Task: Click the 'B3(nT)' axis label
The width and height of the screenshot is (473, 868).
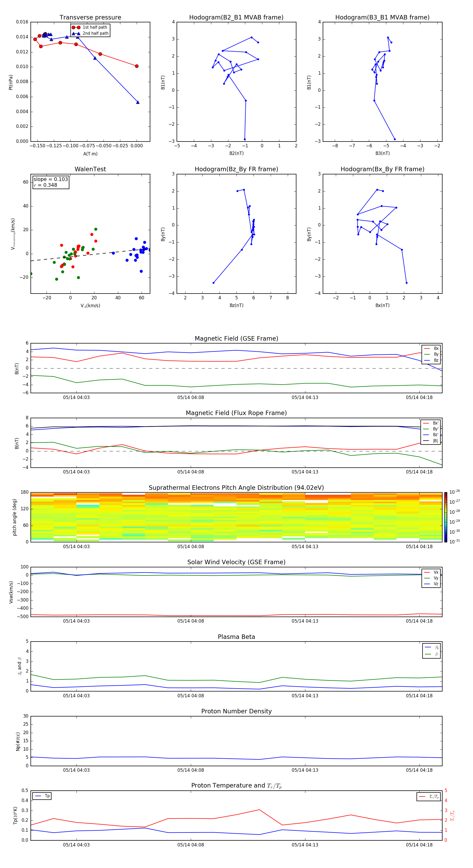Action: coord(382,153)
